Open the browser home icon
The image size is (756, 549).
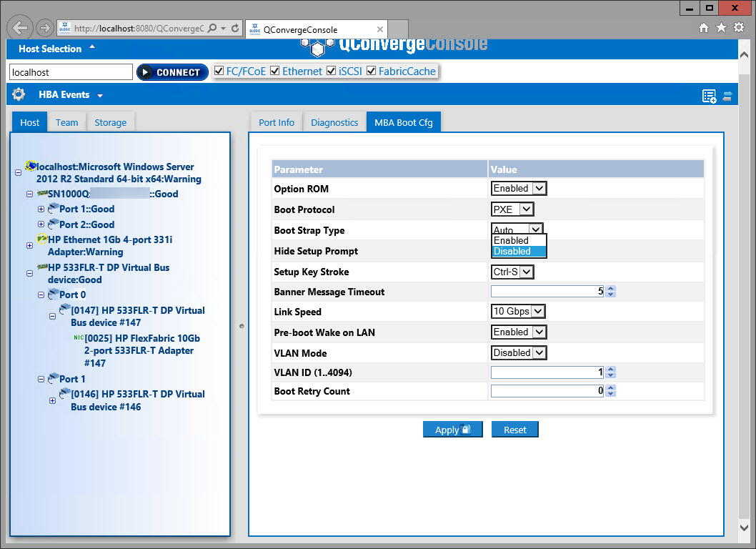coord(704,28)
